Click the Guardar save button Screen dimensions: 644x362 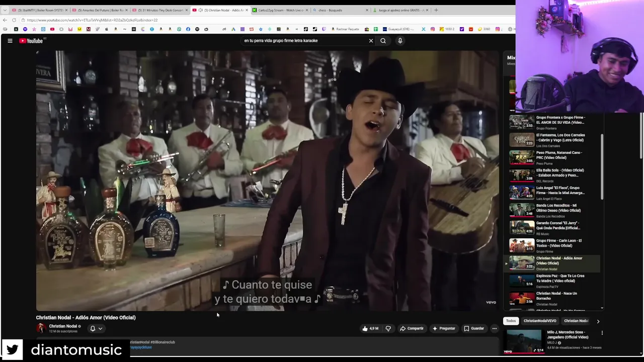(474, 328)
